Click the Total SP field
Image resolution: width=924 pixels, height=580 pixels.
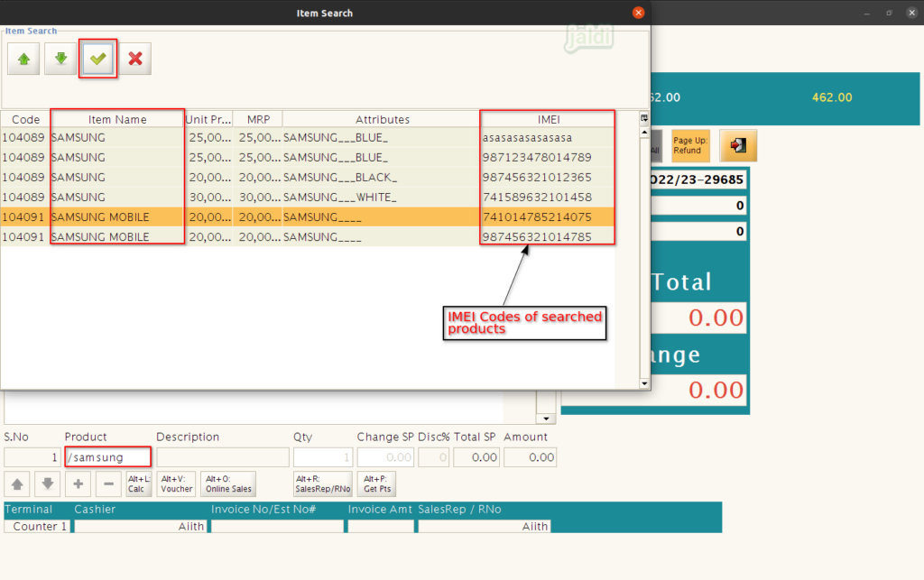(476, 457)
